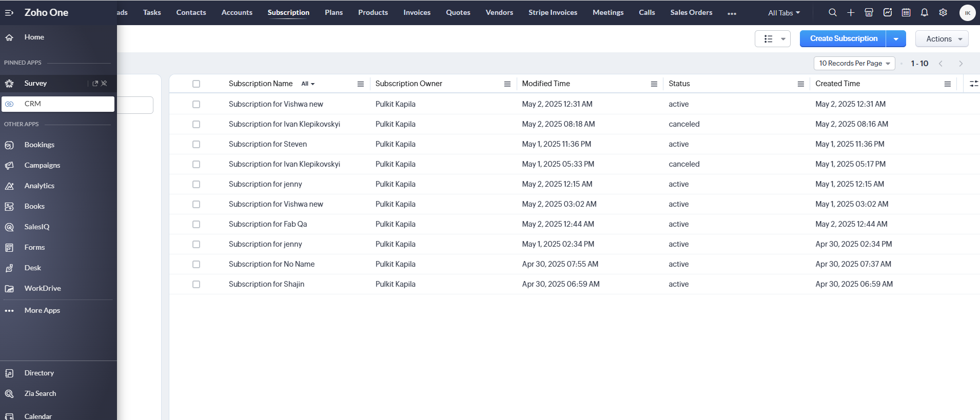Go to Home in the sidebar
The height and width of the screenshot is (420, 980).
(x=34, y=37)
